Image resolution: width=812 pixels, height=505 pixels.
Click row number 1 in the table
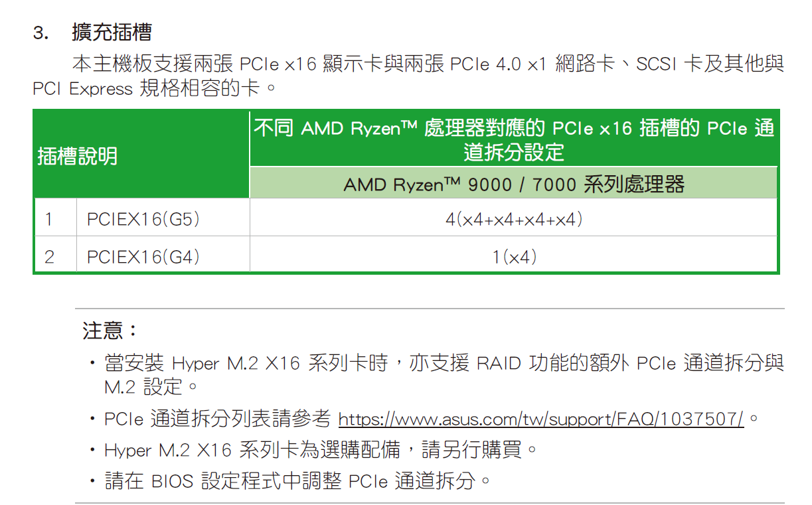(49, 219)
